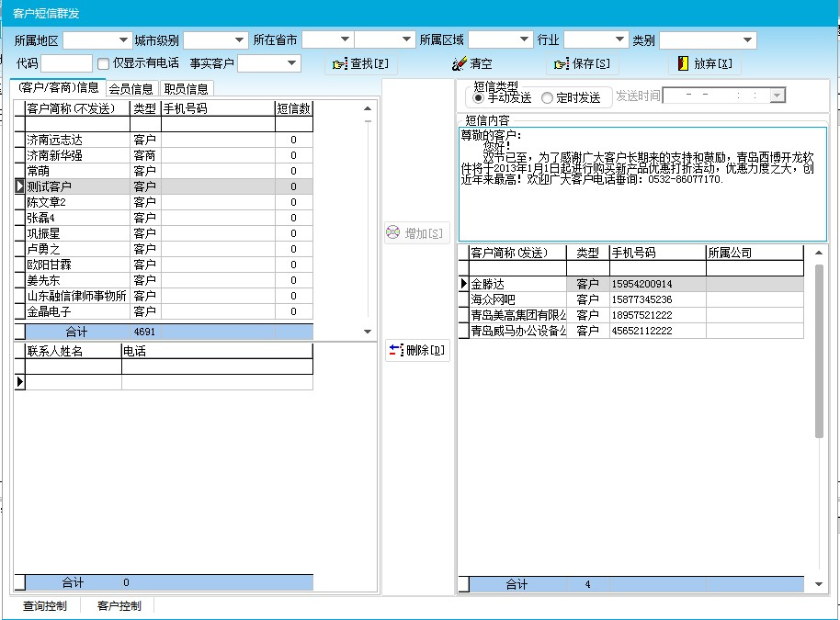
Task: Click the 放弃[X] button
Action: (x=705, y=63)
